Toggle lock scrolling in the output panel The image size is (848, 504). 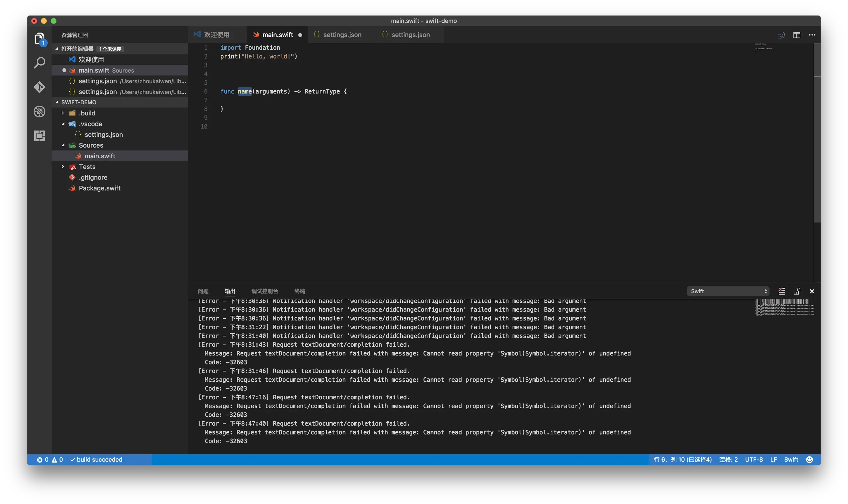click(x=797, y=291)
